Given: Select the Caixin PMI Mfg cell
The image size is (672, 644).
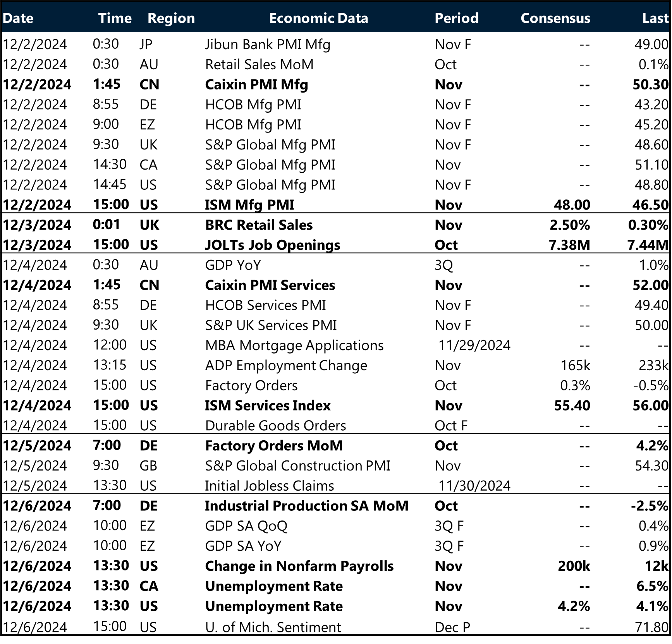Looking at the screenshot, I should (x=256, y=85).
